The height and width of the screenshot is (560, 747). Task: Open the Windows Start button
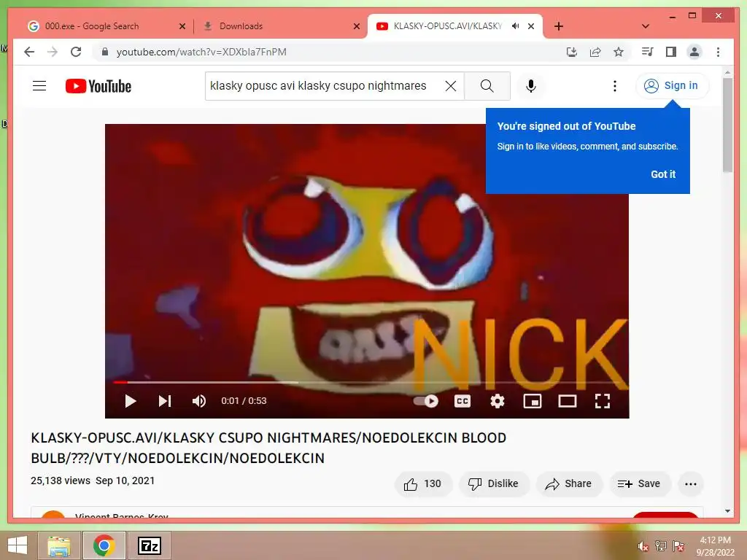(18, 545)
